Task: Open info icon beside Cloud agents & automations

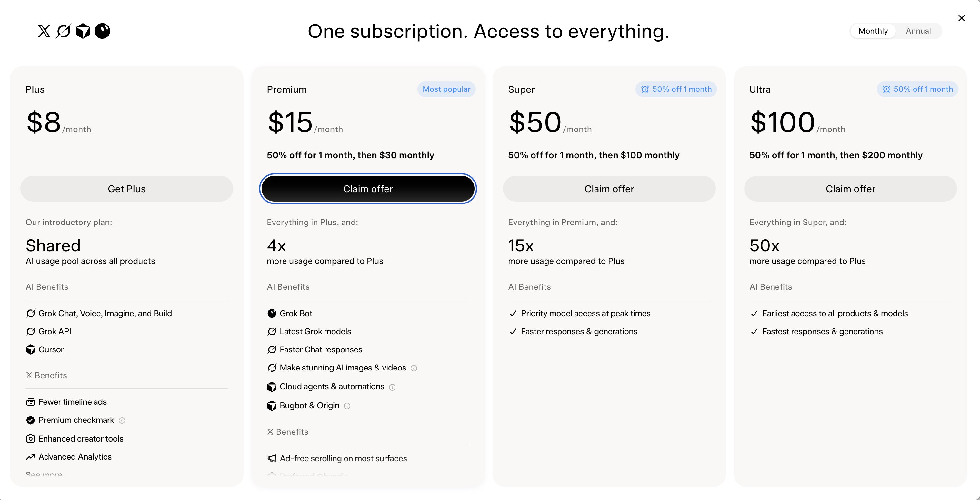Action: pyautogui.click(x=392, y=387)
